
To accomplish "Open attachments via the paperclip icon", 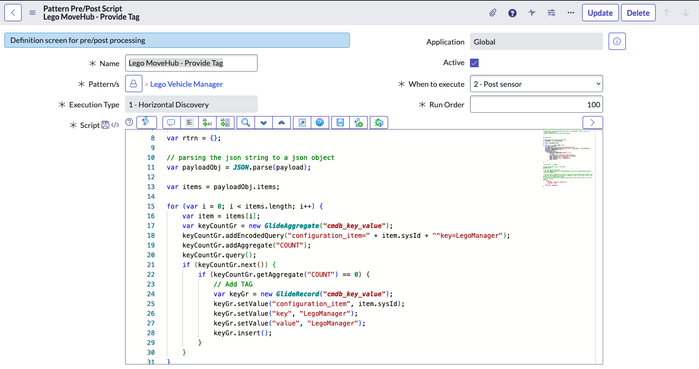I will 493,13.
